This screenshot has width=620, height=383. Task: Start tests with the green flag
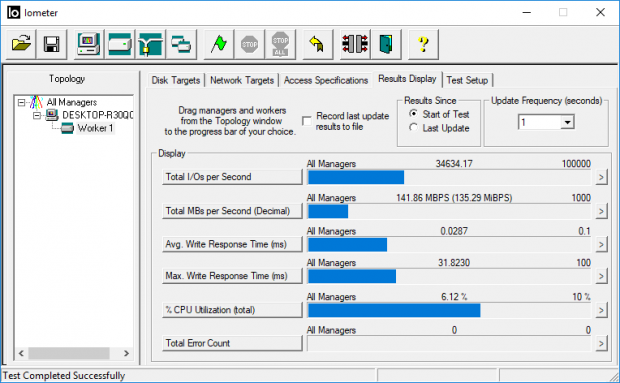218,44
